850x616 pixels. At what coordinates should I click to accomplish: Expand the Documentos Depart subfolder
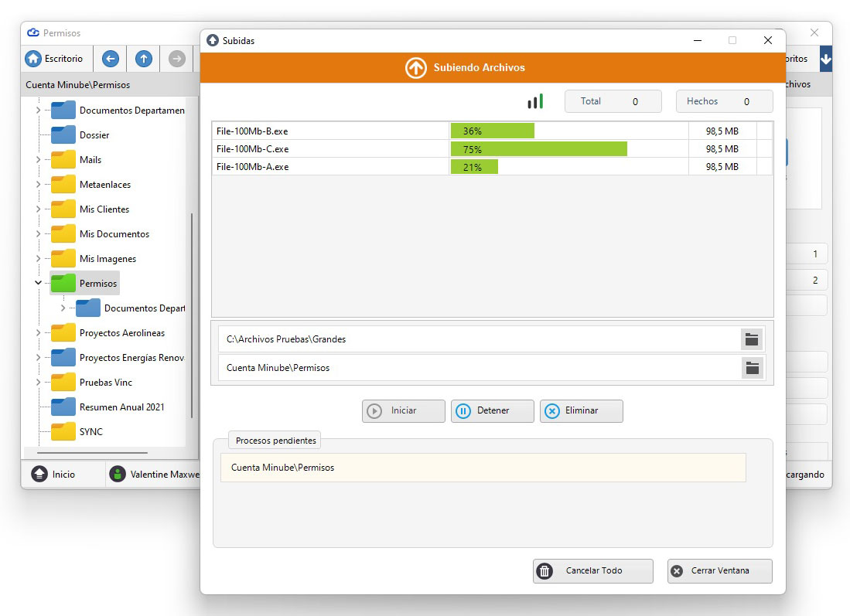(x=63, y=308)
